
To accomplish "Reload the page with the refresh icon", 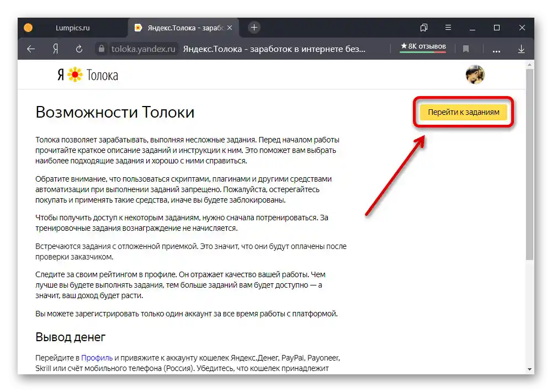I will pyautogui.click(x=79, y=49).
